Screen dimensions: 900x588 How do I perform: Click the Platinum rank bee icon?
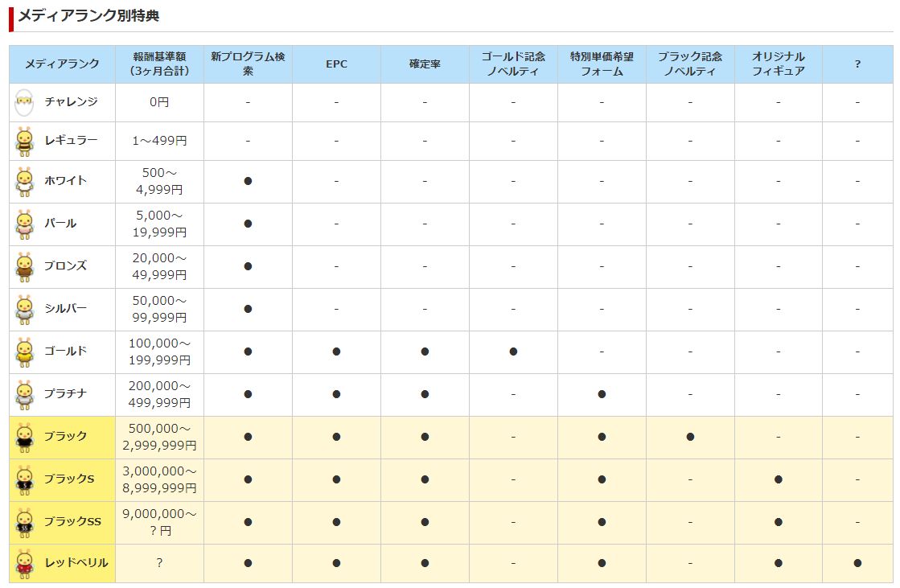point(25,395)
